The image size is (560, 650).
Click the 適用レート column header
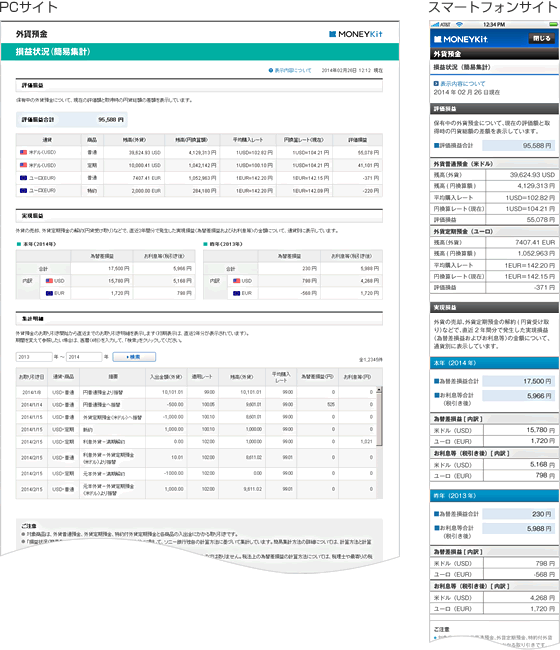pos(202,377)
